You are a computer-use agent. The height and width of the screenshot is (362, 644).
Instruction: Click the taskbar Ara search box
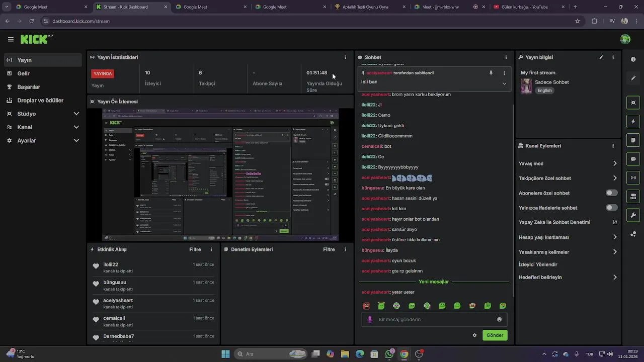pyautogui.click(x=272, y=354)
